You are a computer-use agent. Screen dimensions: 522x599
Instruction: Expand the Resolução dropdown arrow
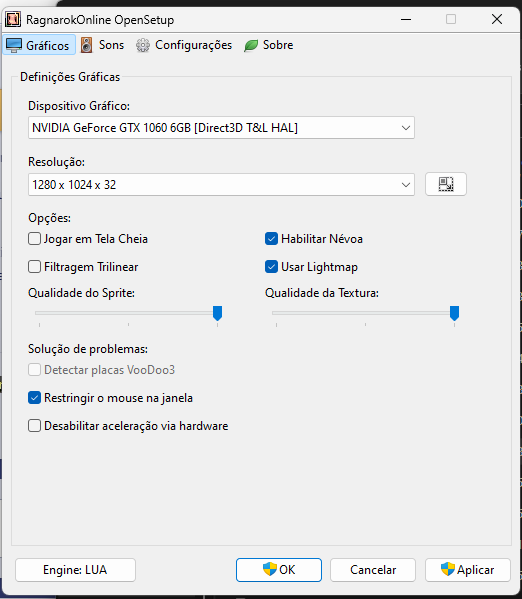pyautogui.click(x=406, y=185)
